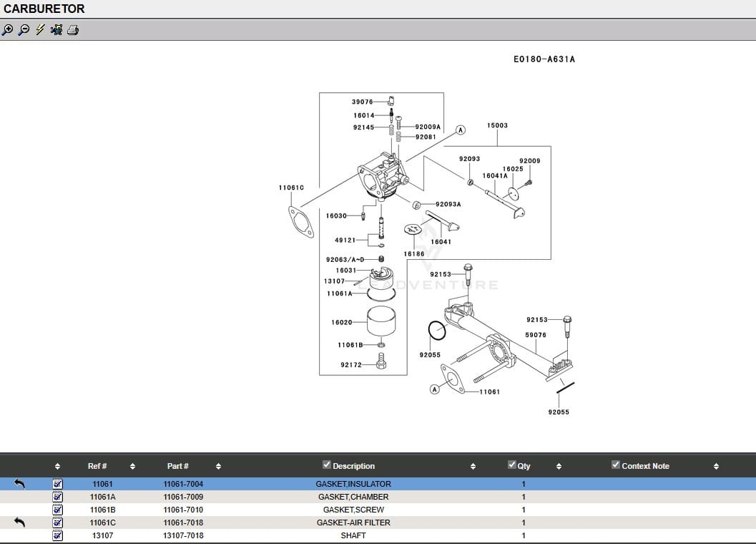Click the back arrow on row 11061
This screenshot has height=544, width=756.
coord(19,484)
